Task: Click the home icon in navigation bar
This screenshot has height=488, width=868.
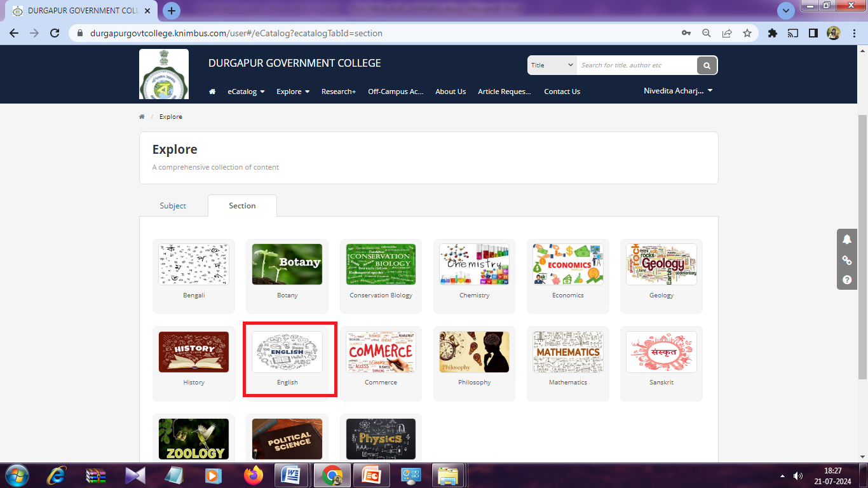Action: (x=212, y=91)
